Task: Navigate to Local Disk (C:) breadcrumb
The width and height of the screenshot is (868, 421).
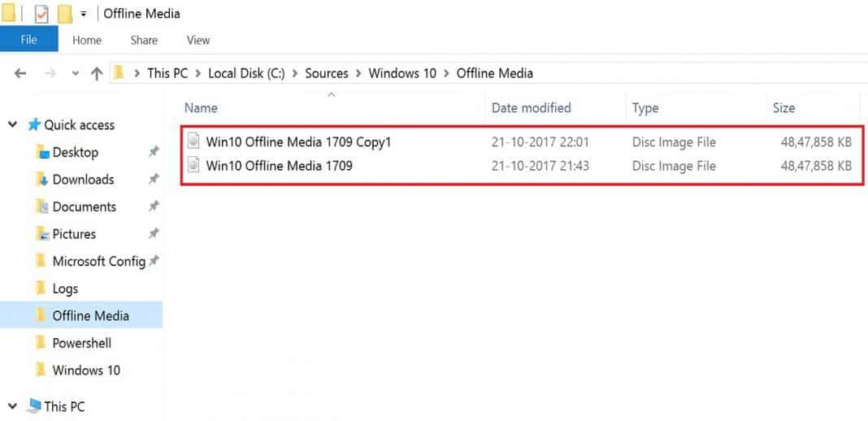Action: tap(246, 73)
